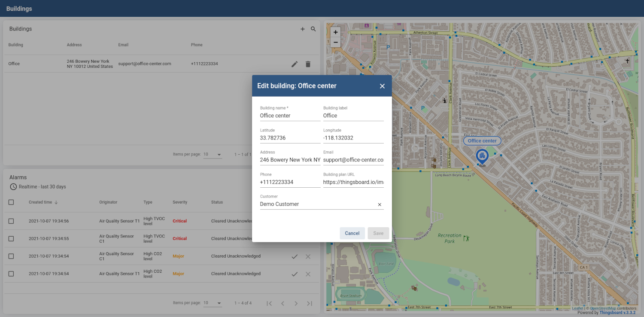The width and height of the screenshot is (644, 317).
Task: Check the alarm created at 19:34:55
Action: point(11,239)
